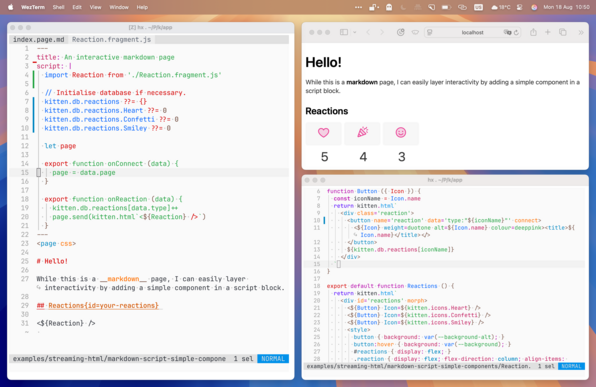Click the Reactions heading on the web page
596x387 pixels.
(x=327, y=111)
